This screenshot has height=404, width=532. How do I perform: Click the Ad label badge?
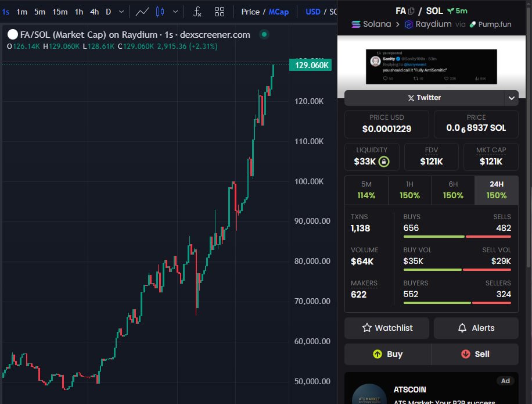[505, 381]
